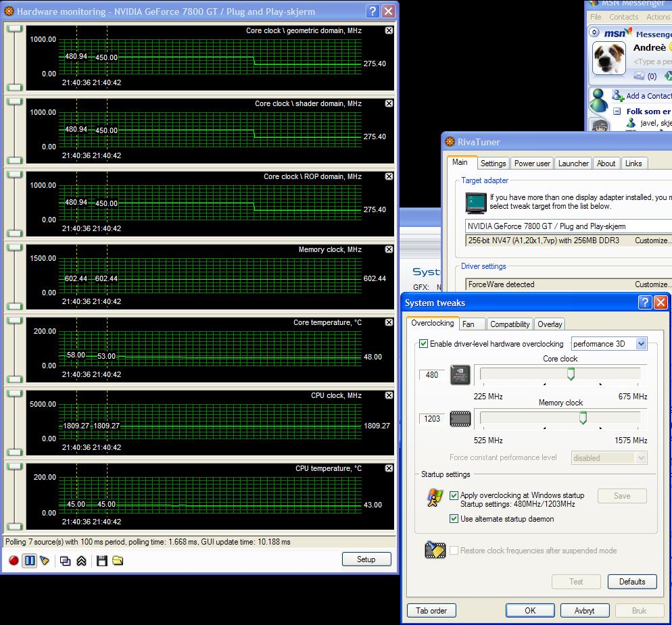This screenshot has width=672, height=625.
Task: Click the Windows flag startup settings icon
Action: (435, 497)
